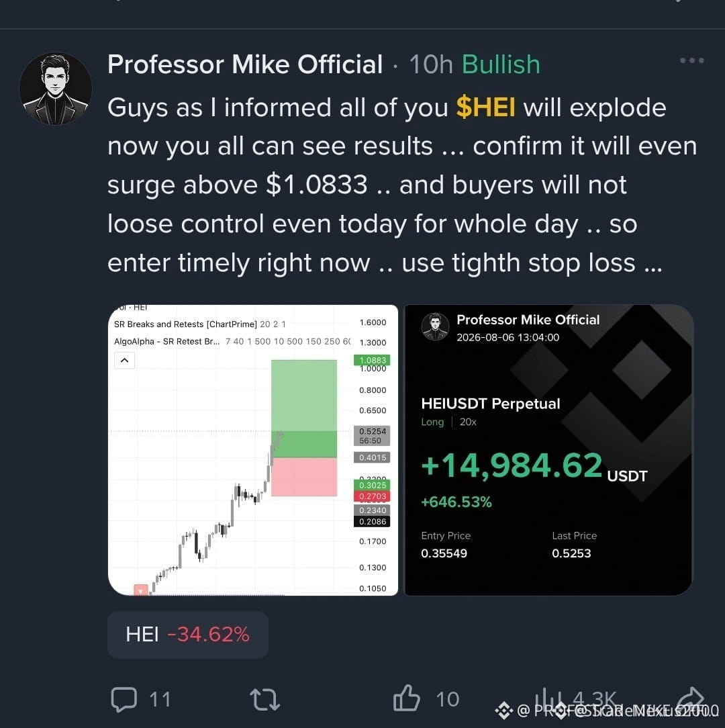Collapse chart indicators with the chevron button
The image size is (725, 728).
click(124, 360)
